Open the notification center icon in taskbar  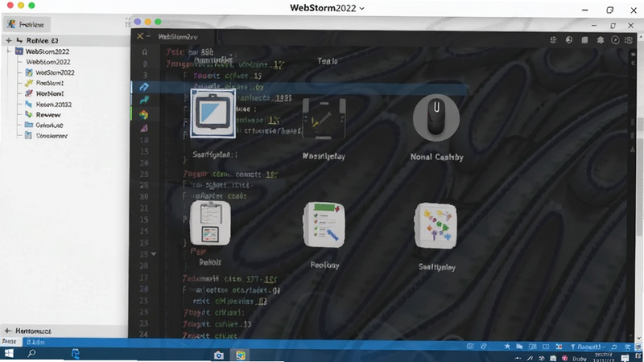click(625, 358)
